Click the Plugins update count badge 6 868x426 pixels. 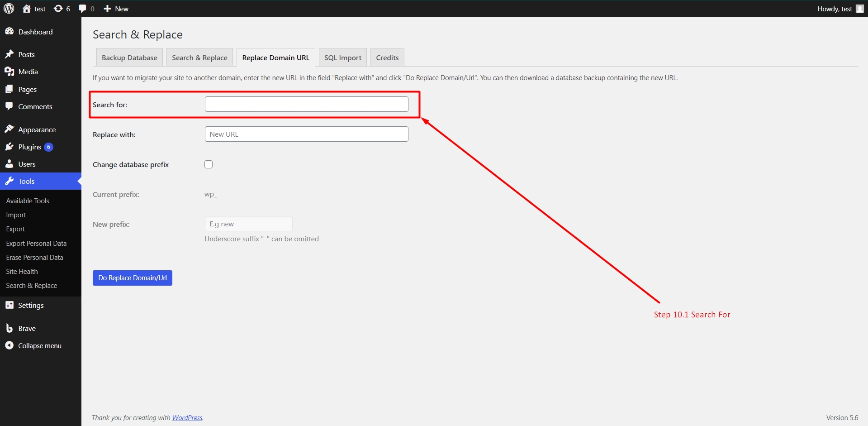48,147
